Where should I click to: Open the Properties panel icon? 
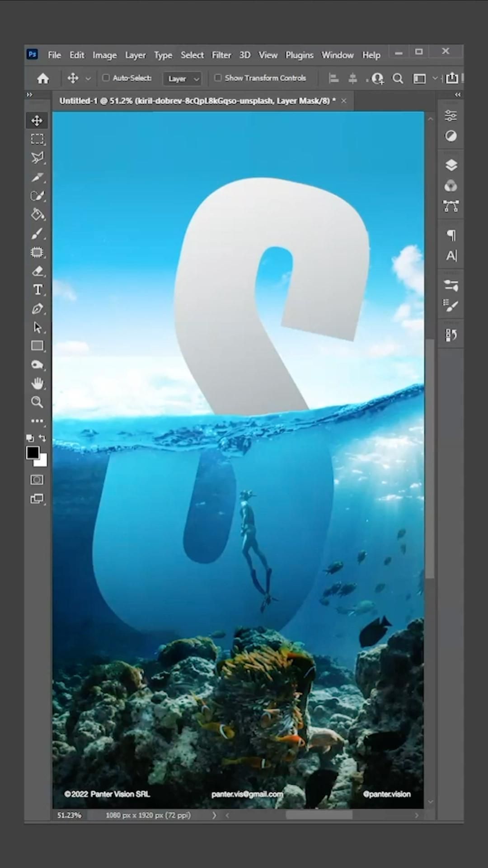pos(451,116)
